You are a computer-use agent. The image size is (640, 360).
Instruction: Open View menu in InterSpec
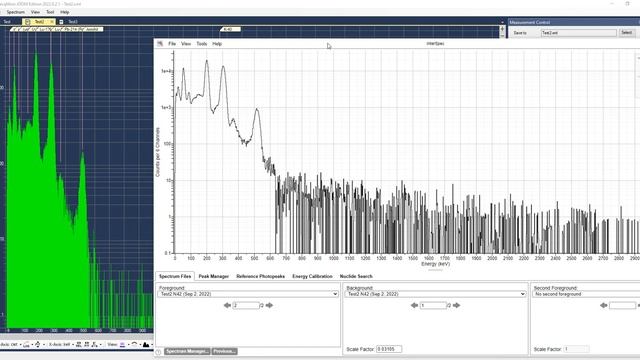186,44
